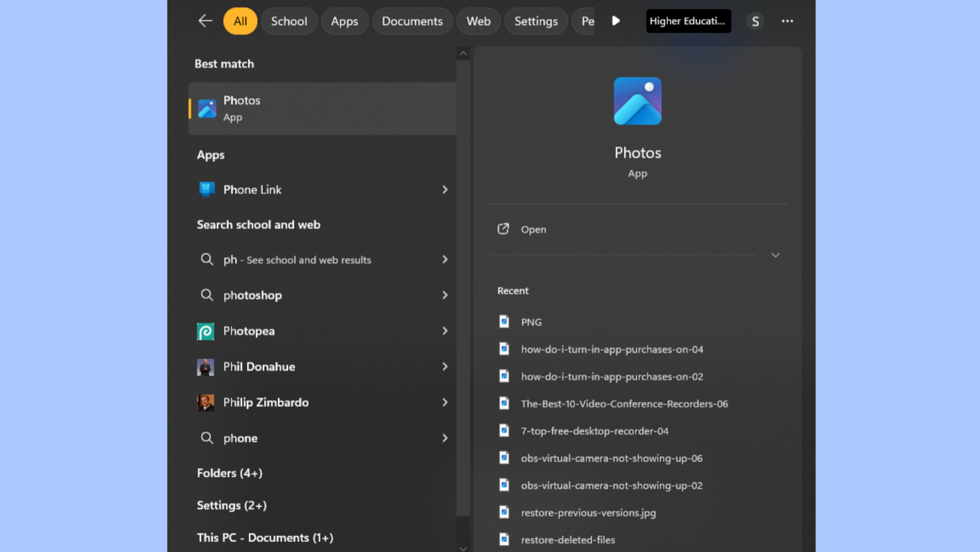The height and width of the screenshot is (552, 980).
Task: Switch to the School filter tab
Action: click(x=289, y=21)
